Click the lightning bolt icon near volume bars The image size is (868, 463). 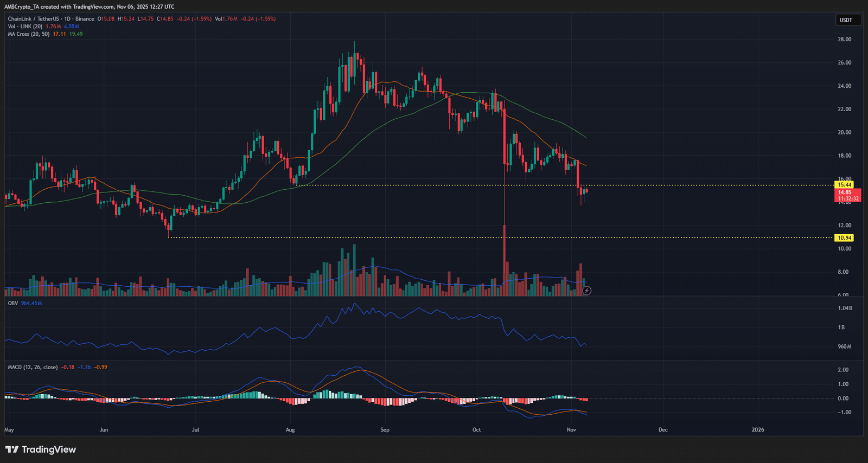586,291
